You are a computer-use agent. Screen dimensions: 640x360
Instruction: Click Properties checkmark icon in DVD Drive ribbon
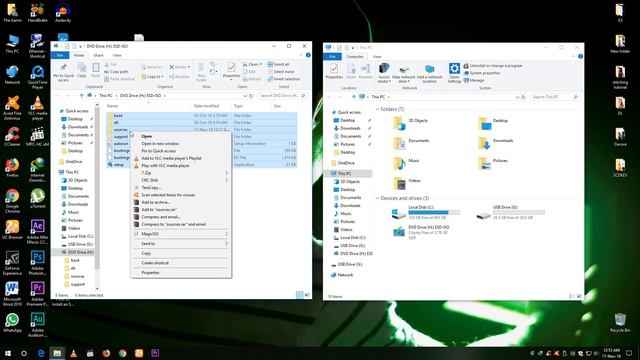click(x=231, y=67)
